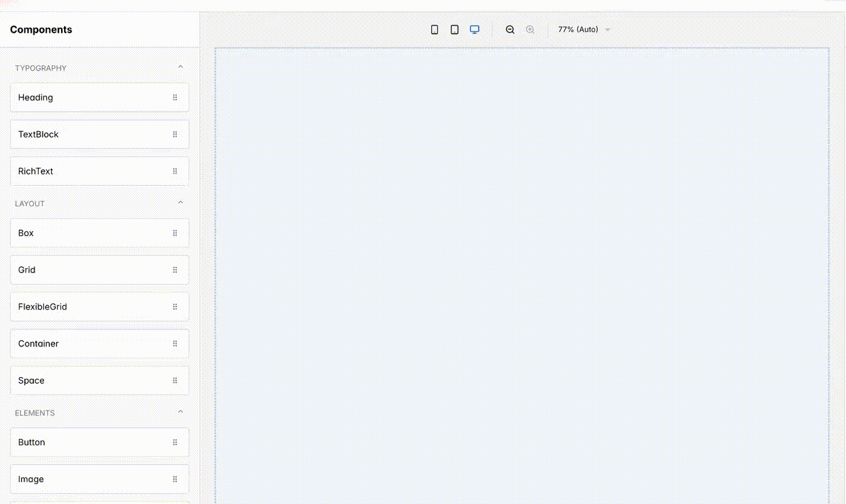Viewport: 846px width, 504px height.
Task: Collapse the LAYOUT section
Action: tap(180, 201)
